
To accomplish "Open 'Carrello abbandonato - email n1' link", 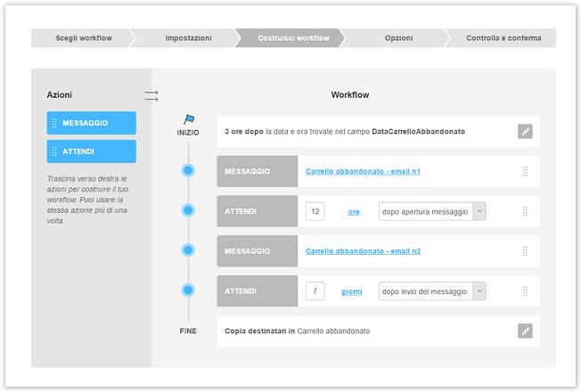I will click(363, 172).
